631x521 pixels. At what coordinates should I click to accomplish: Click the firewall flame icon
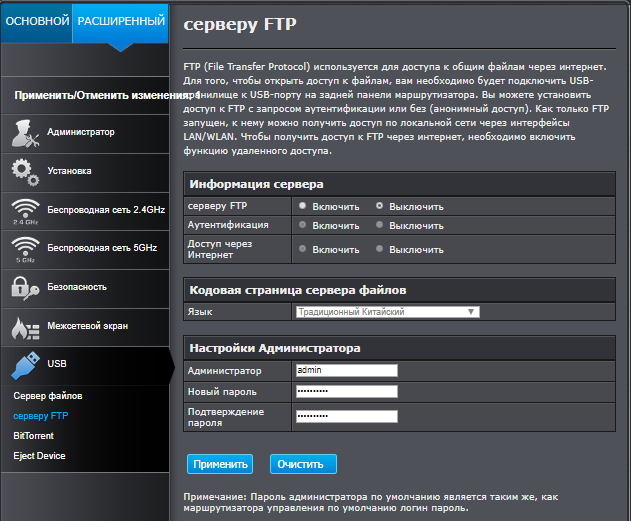[x=25, y=328]
